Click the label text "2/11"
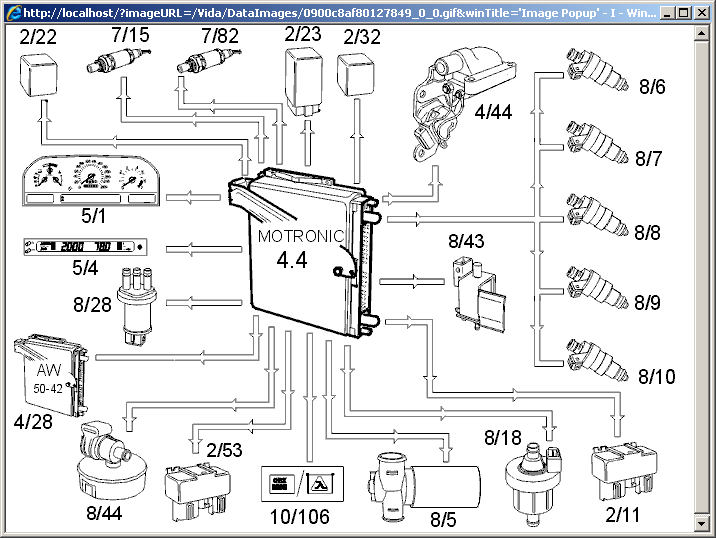Viewport: 716px width, 538px height. coord(623,515)
